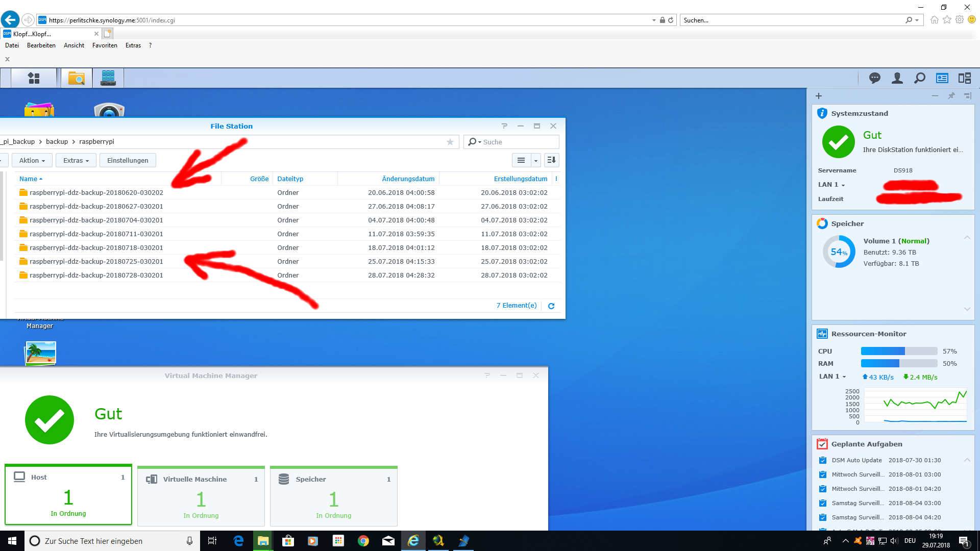Toggle the DSM Auto Update task checkbox

[x=823, y=460]
